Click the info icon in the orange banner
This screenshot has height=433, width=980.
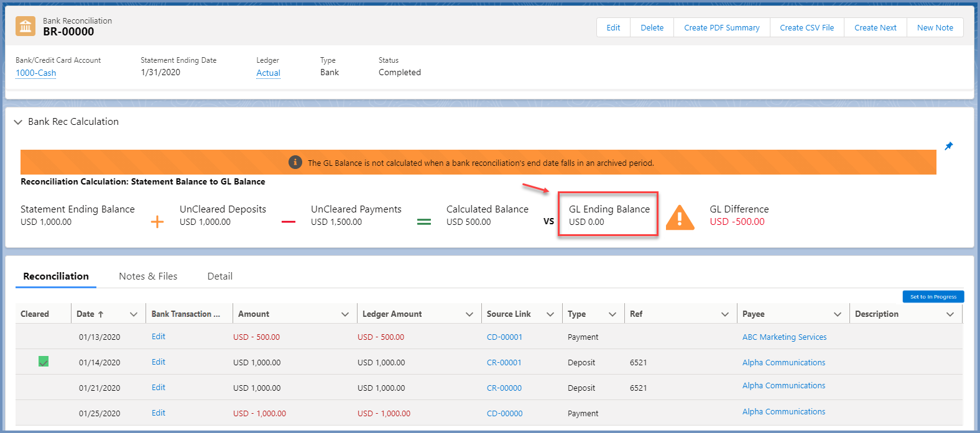click(x=295, y=163)
